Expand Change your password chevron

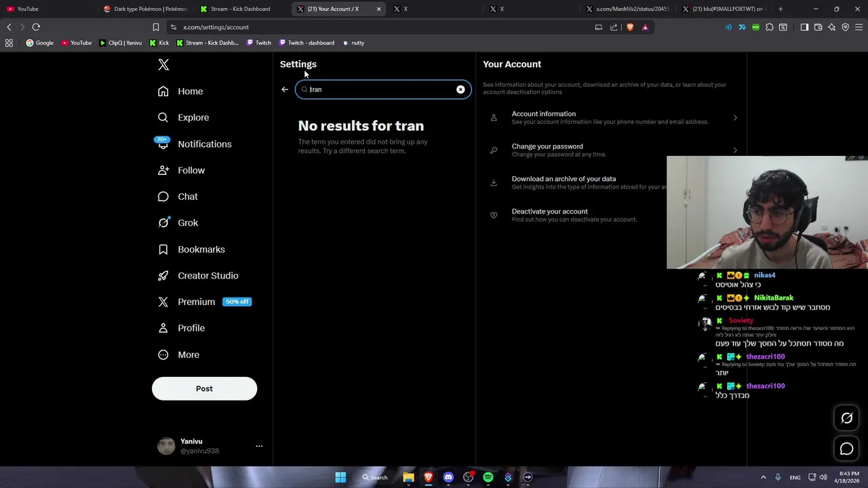click(x=735, y=150)
